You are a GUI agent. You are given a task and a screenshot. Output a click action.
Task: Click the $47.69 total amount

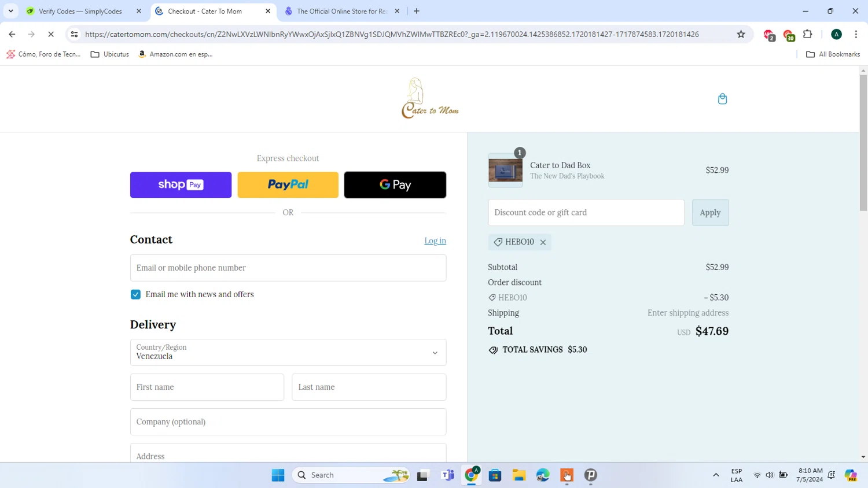pos(712,331)
